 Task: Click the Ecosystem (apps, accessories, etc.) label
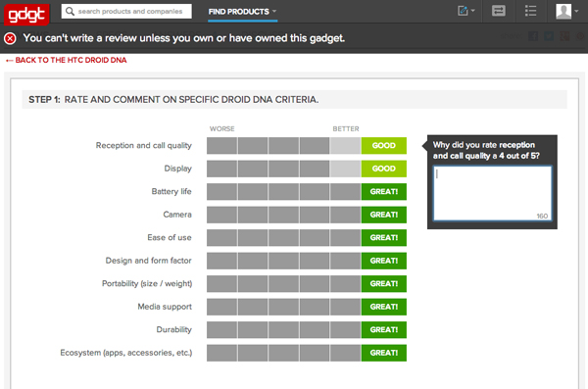pyautogui.click(x=126, y=353)
